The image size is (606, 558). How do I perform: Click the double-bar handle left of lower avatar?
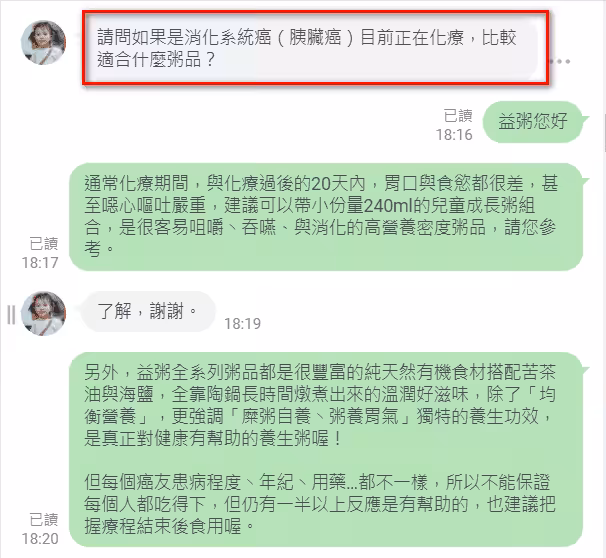point(11,314)
